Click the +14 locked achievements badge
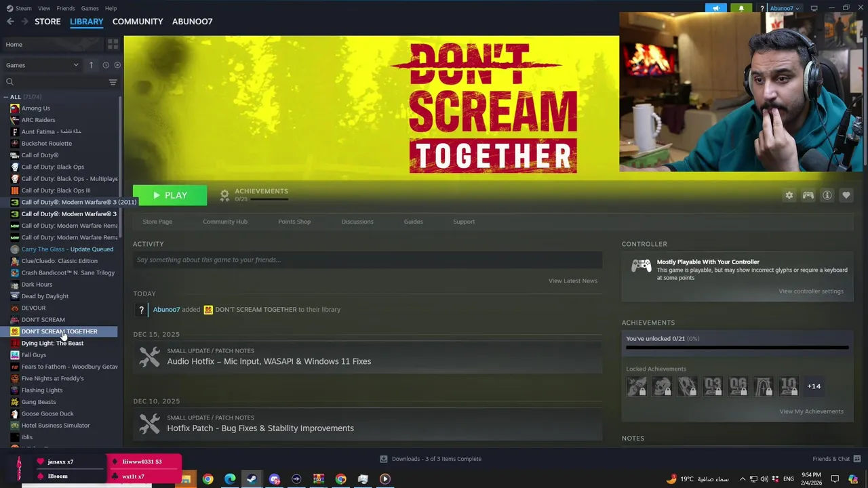Image resolution: width=868 pixels, height=488 pixels. [x=814, y=386]
